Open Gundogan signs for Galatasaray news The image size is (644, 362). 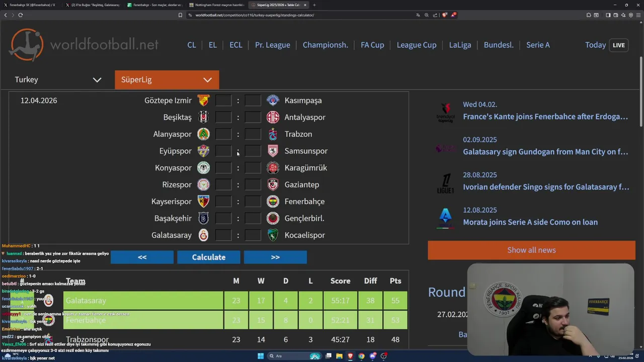point(545,152)
